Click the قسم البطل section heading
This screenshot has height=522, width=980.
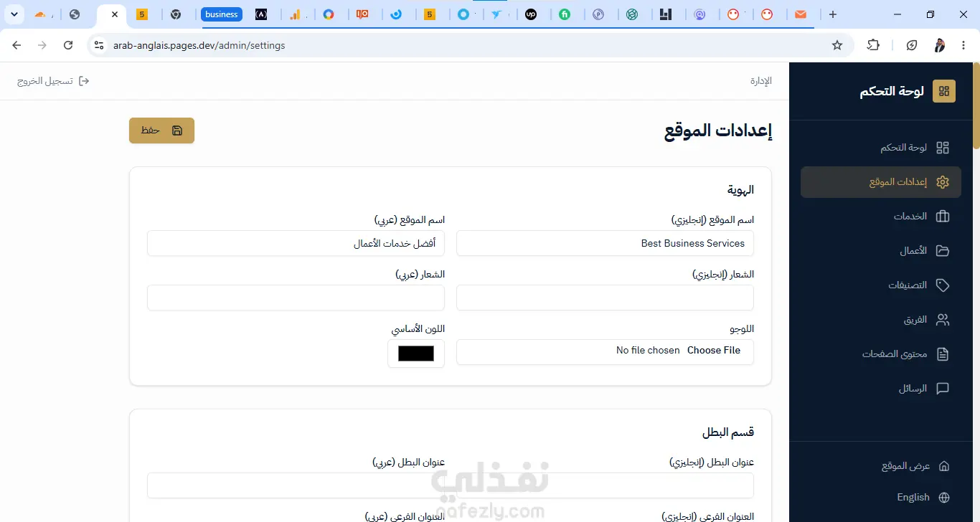click(728, 432)
